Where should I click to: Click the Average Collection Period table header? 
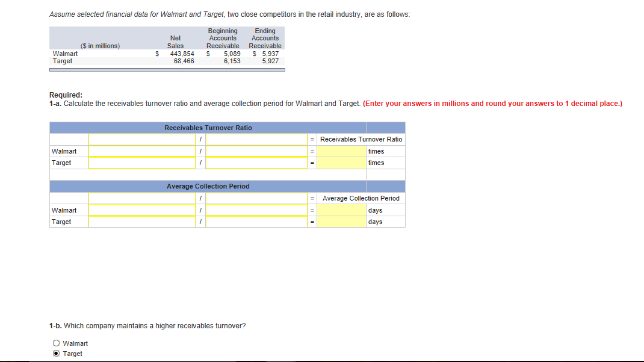[x=208, y=186]
